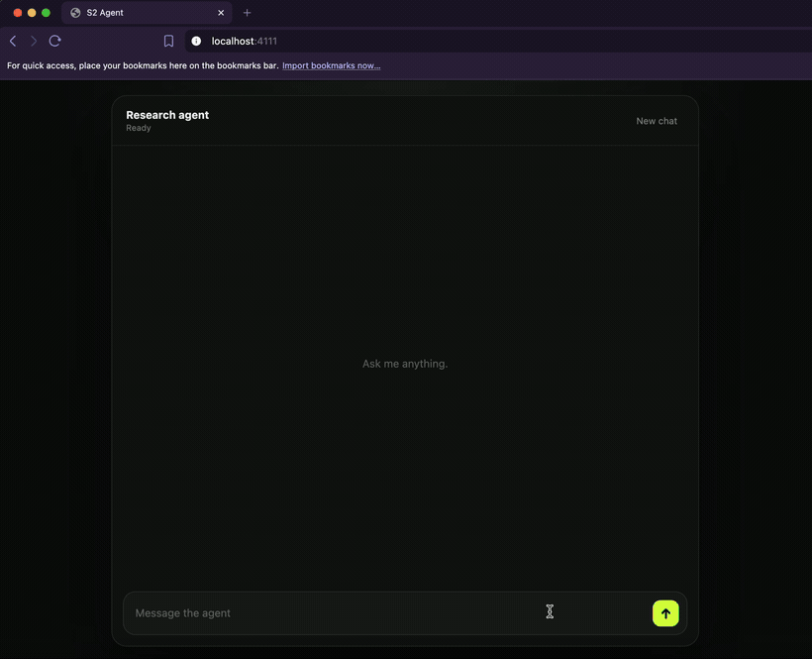The image size is (812, 659).
Task: Select the S2 Agent browser tab
Action: [147, 13]
